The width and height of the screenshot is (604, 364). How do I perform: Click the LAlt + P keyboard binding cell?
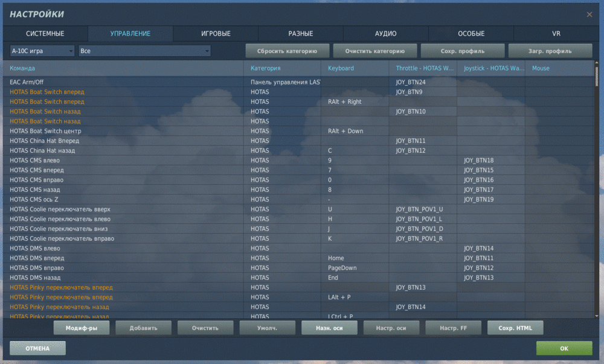pos(355,298)
